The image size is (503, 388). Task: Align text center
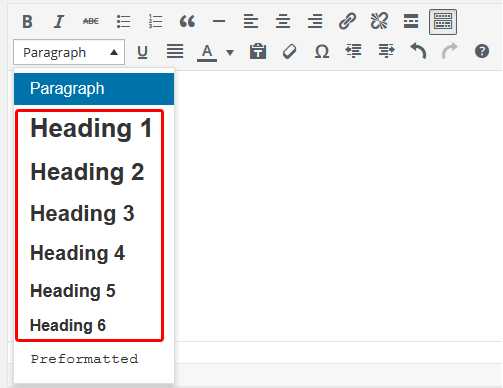[x=283, y=22]
